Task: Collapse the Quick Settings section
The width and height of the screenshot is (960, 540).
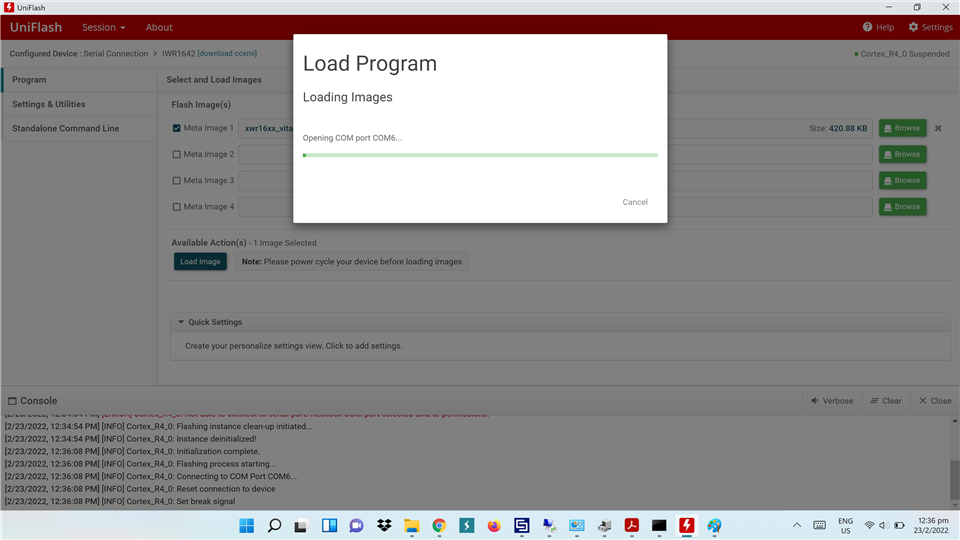Action: (181, 322)
